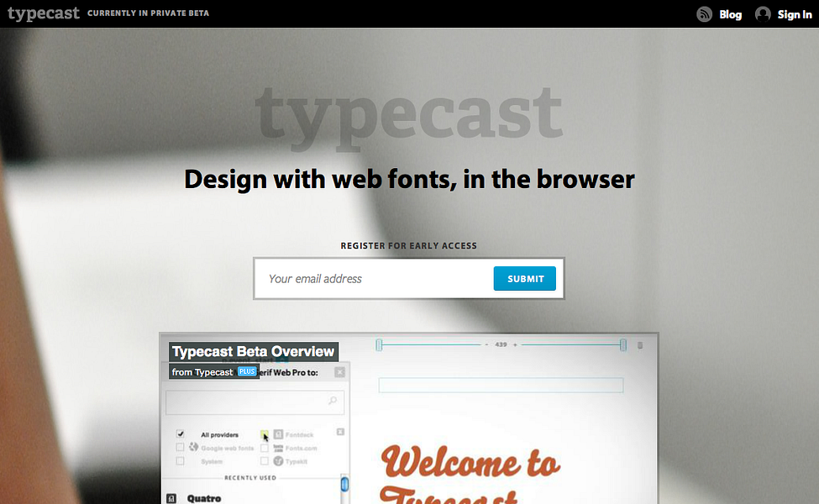Click the Quatro font foundry icon

[x=171, y=499]
